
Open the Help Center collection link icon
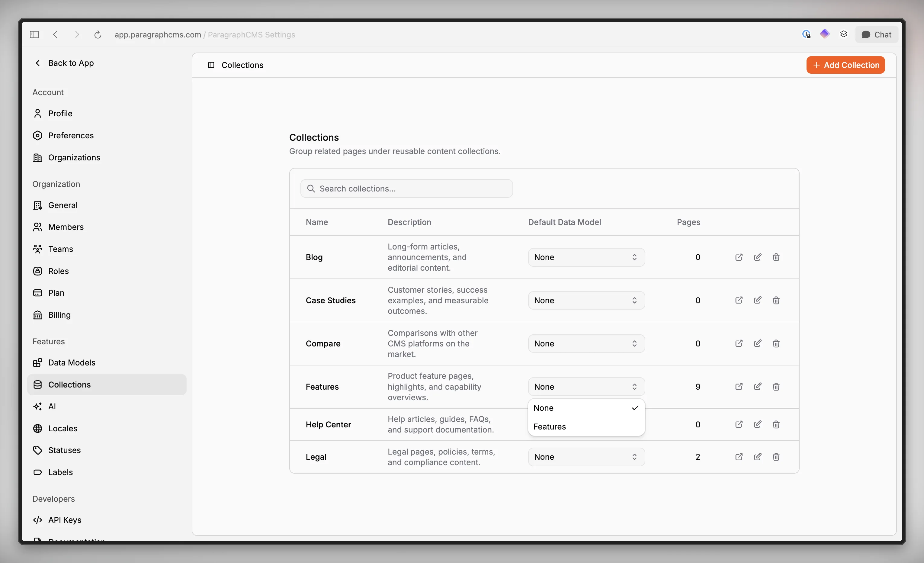pos(739,425)
